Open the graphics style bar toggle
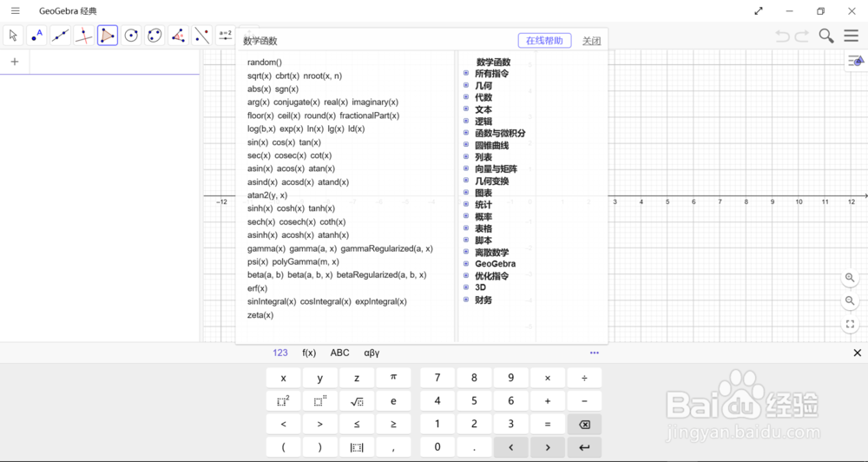The width and height of the screenshot is (868, 462). (x=857, y=61)
